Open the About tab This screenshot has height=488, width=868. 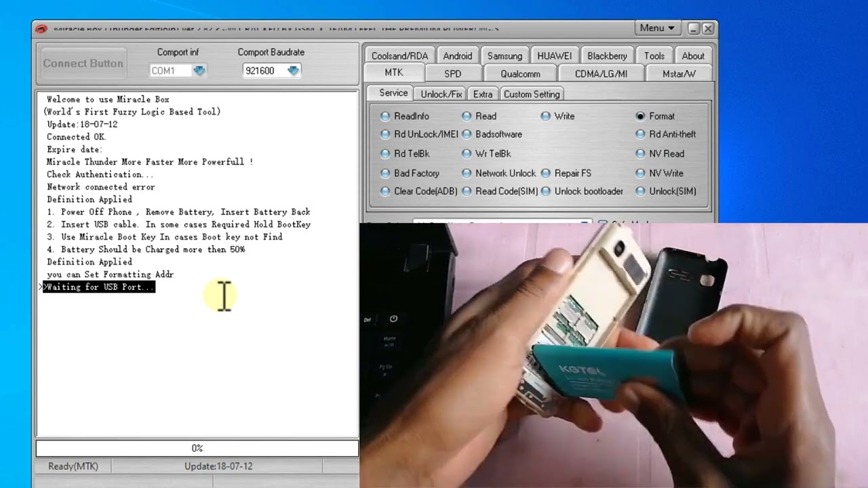click(x=693, y=56)
